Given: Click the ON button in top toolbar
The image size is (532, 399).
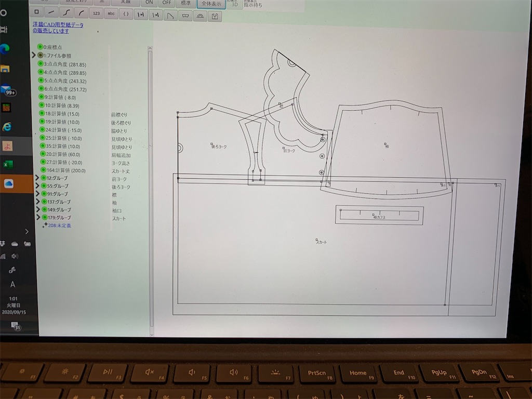Looking at the screenshot, I should (x=149, y=3).
